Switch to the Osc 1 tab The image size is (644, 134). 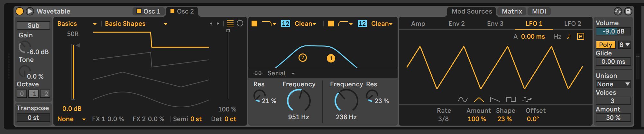[149, 11]
